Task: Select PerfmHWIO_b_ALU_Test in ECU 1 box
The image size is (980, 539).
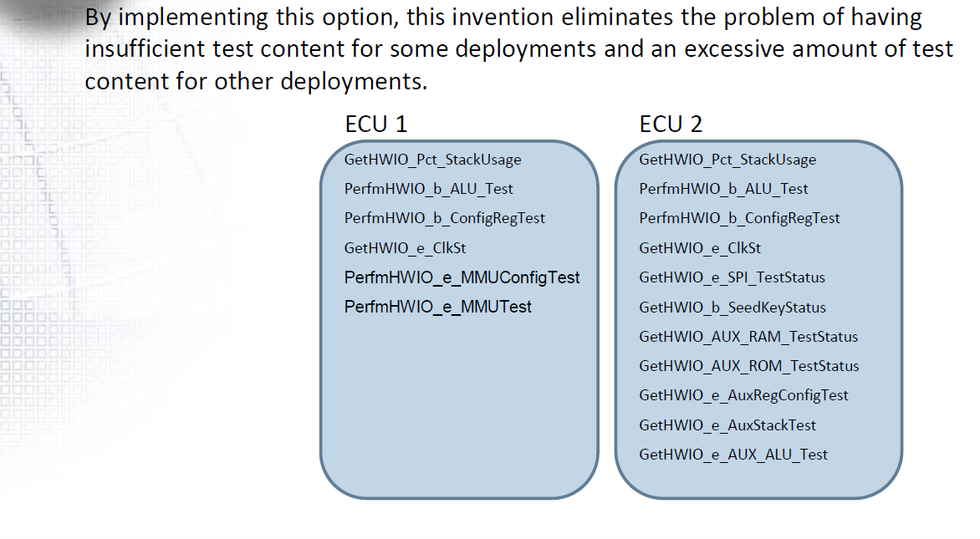Action: 428,189
